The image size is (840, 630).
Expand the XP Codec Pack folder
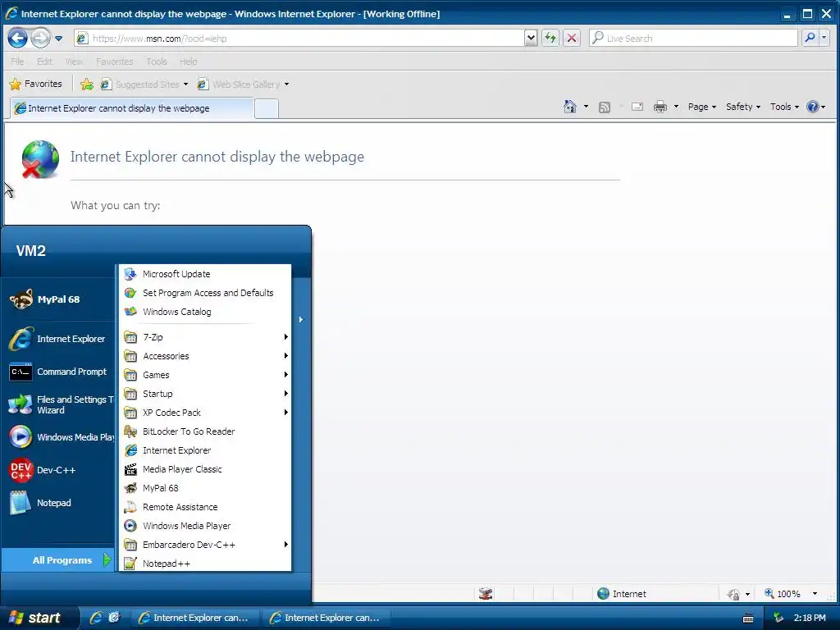coord(205,413)
